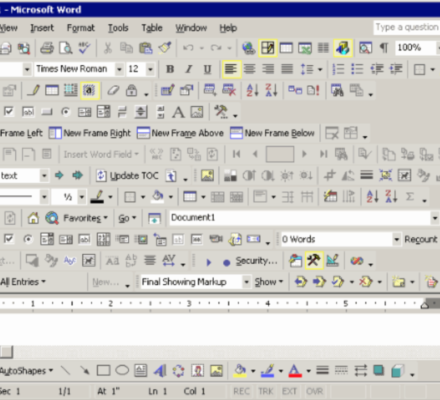This screenshot has width=440, height=400.
Task: Select the Oval shape tool
Action: pos(122,370)
